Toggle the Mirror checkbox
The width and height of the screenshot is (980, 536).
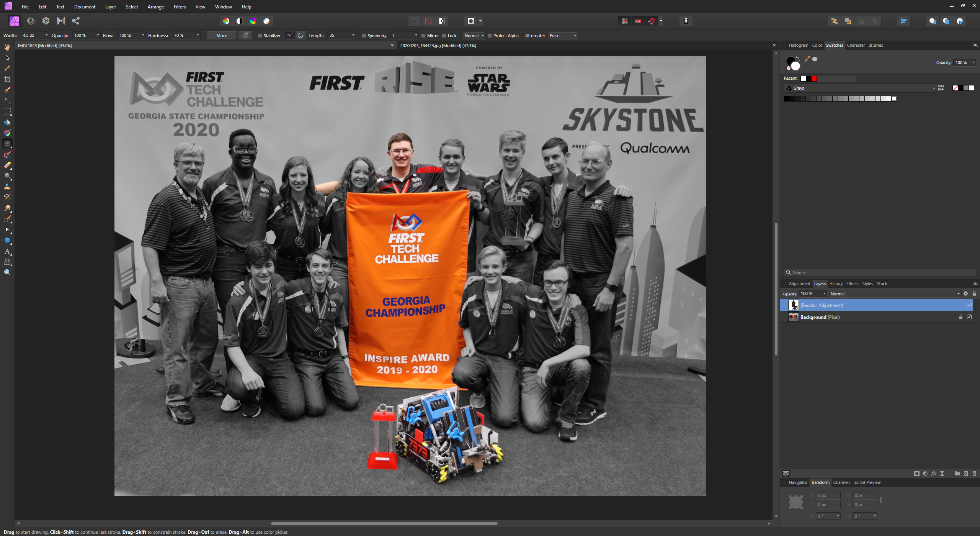423,36
